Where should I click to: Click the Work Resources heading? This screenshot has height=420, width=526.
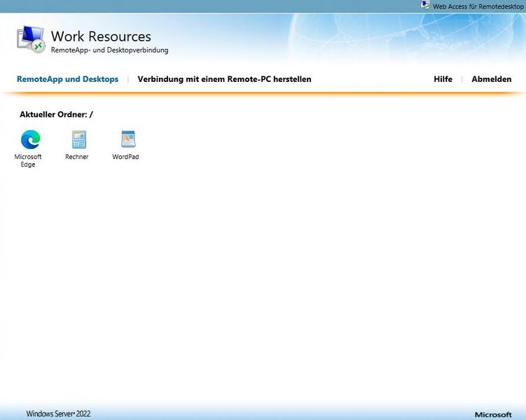click(x=101, y=36)
